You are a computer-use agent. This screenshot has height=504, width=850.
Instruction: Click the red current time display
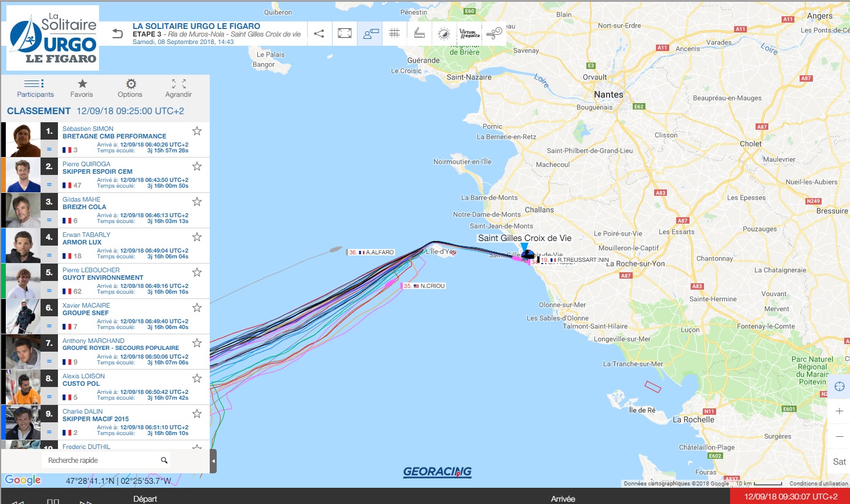click(x=790, y=496)
